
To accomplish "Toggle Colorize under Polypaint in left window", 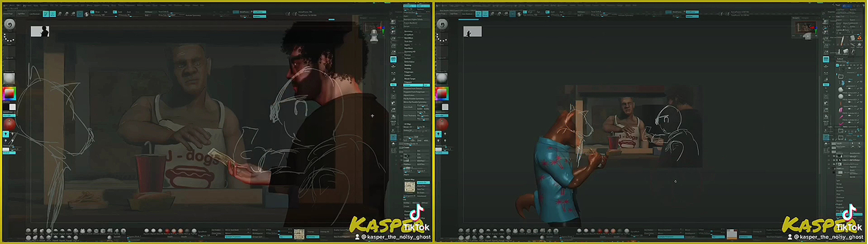I will coord(412,85).
